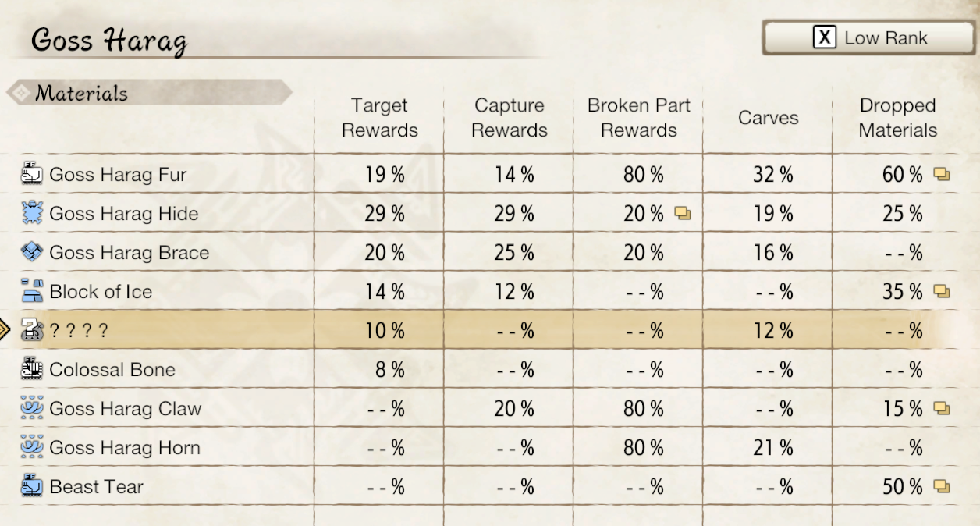Select the Dropped Materials column header
Viewport: 980px width, 526px height.
[x=897, y=118]
